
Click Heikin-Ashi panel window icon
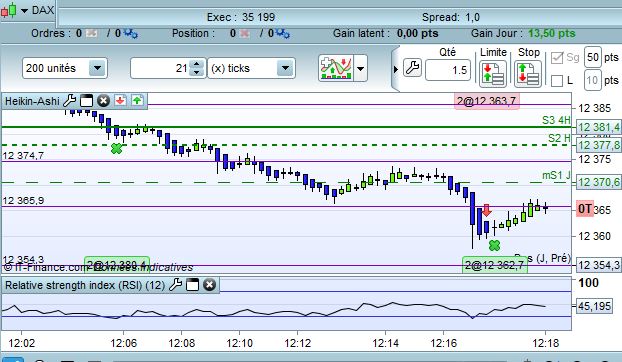click(x=86, y=101)
